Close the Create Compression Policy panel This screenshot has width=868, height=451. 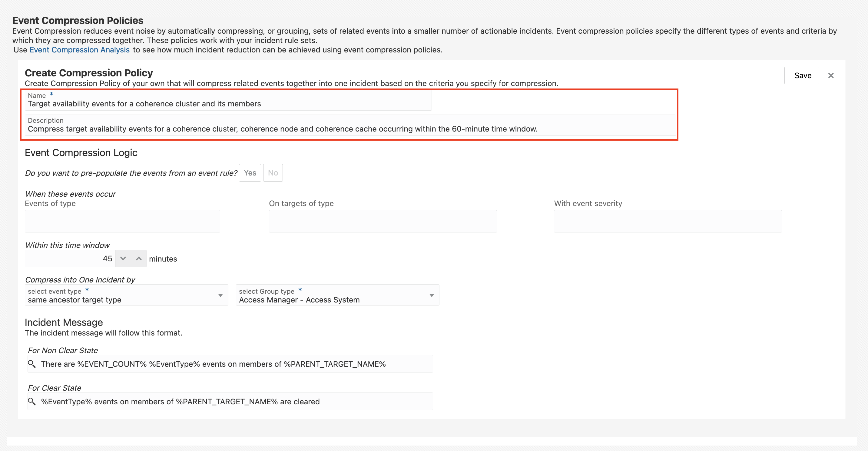click(831, 75)
